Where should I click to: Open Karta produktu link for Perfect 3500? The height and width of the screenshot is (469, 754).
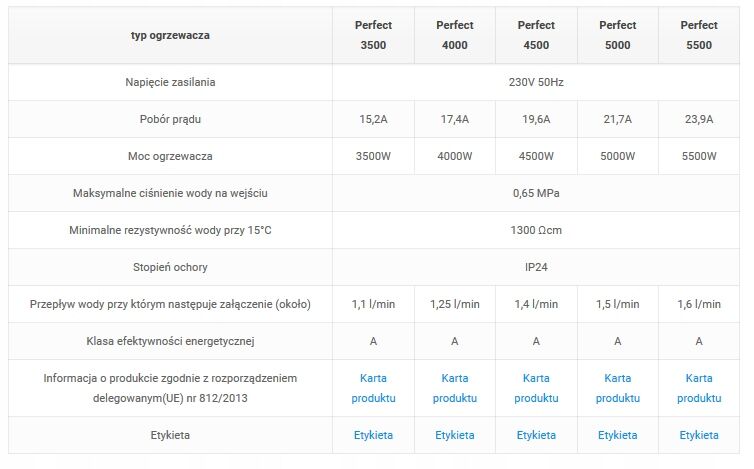coord(373,388)
